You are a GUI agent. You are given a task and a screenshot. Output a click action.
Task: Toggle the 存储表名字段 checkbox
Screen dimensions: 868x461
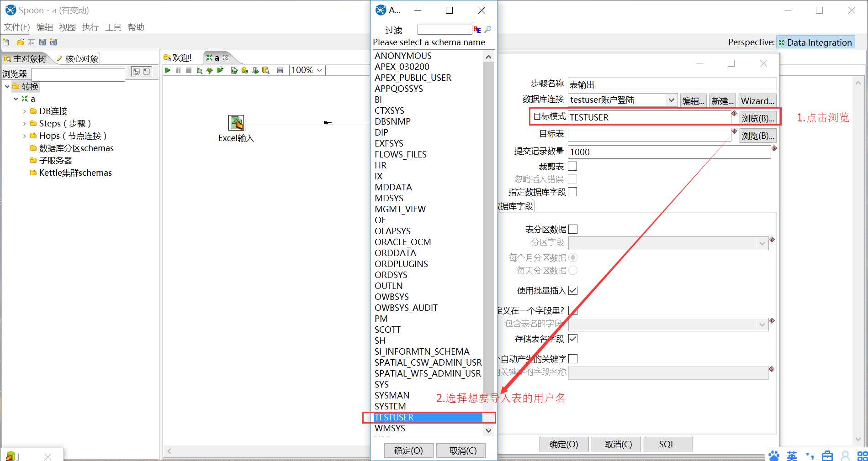pyautogui.click(x=573, y=339)
